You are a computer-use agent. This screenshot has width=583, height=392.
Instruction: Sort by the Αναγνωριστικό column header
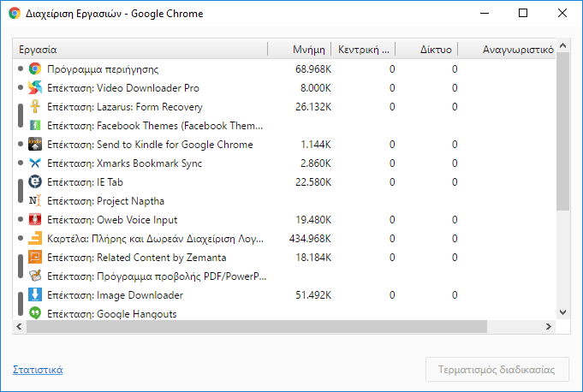pos(507,49)
